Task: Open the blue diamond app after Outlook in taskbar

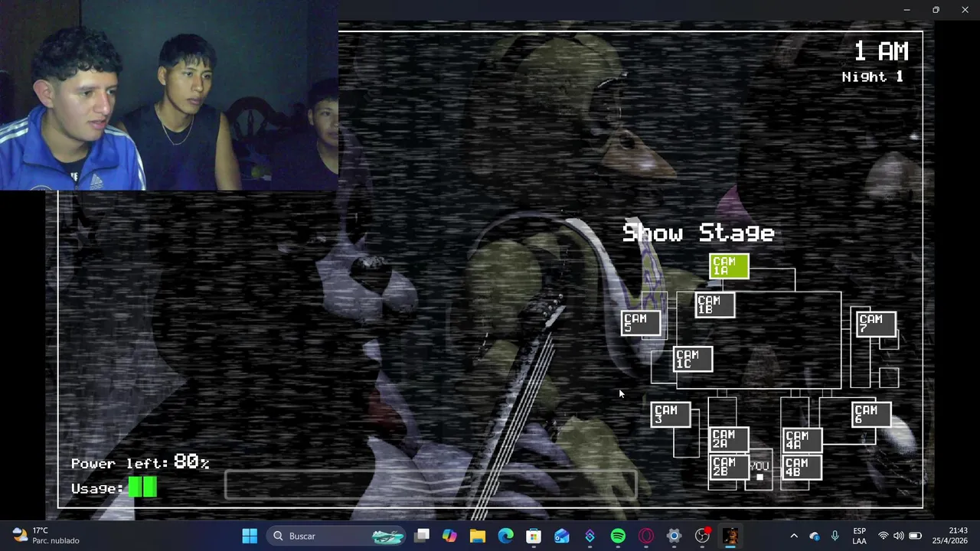Action: 590,536
